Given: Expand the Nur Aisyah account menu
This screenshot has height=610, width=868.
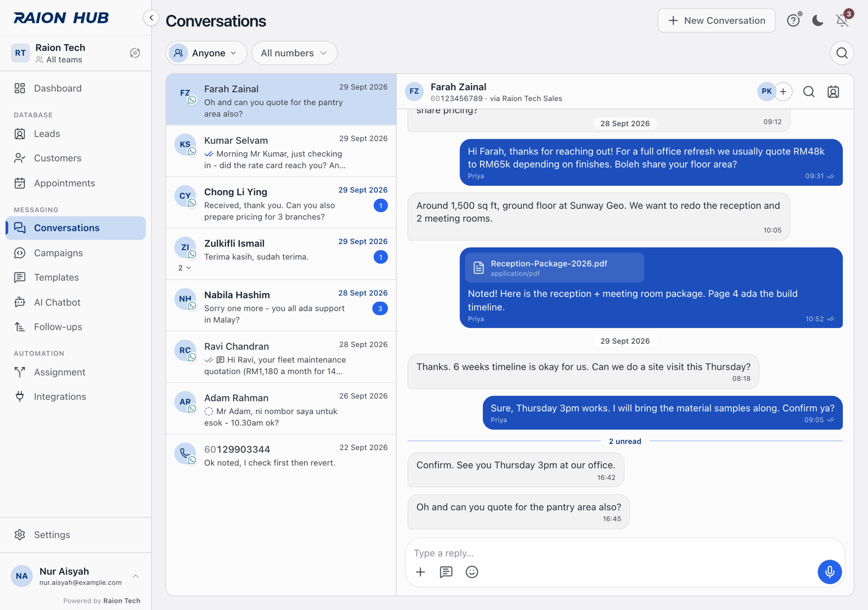Looking at the screenshot, I should 136,576.
